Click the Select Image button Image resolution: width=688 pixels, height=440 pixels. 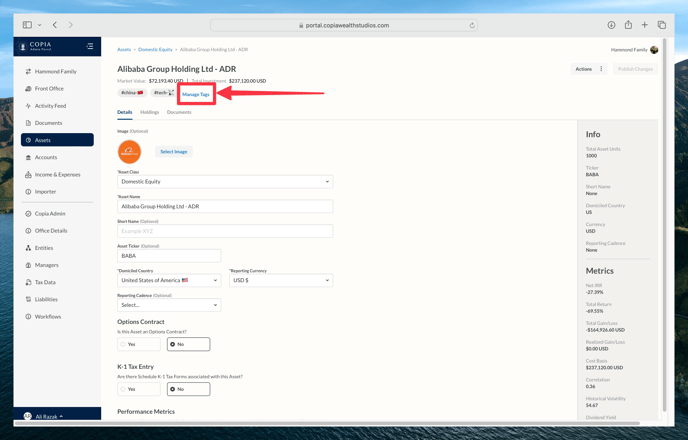point(174,152)
